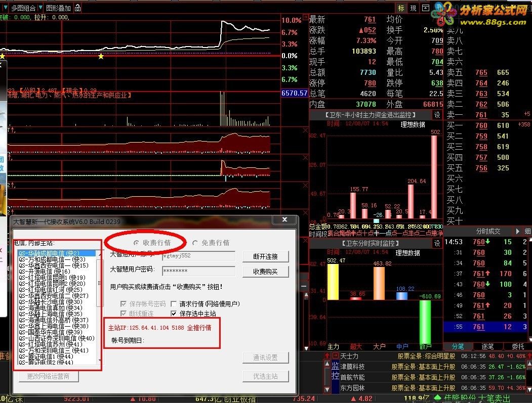Toggle 保存选中主站 checkbox
This screenshot has width=532, height=403.
pyautogui.click(x=174, y=314)
